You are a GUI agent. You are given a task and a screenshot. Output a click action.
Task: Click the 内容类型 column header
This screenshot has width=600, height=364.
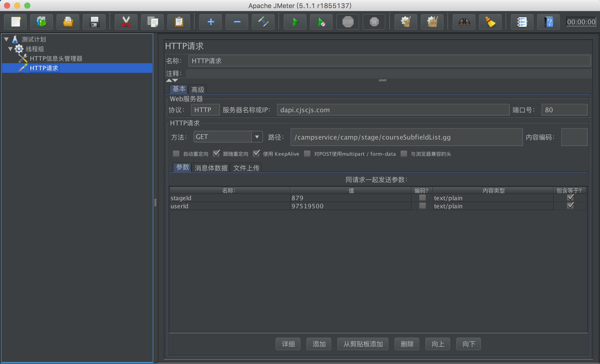coord(493,190)
